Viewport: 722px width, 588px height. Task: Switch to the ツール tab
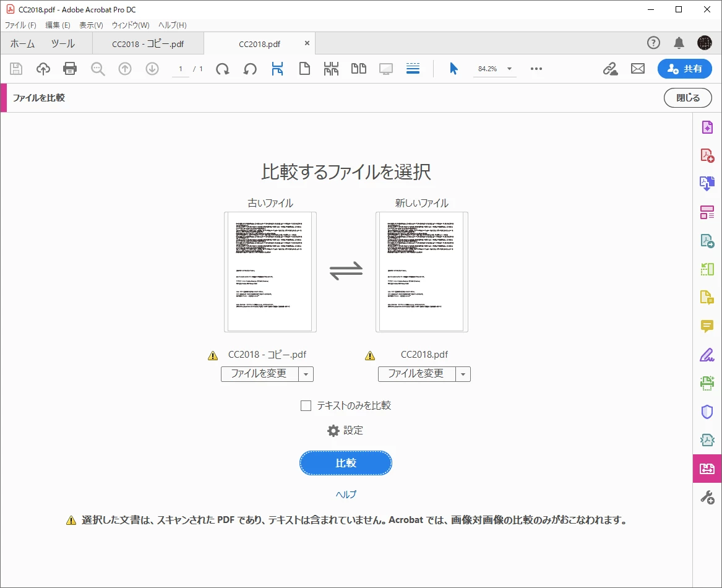(x=63, y=44)
